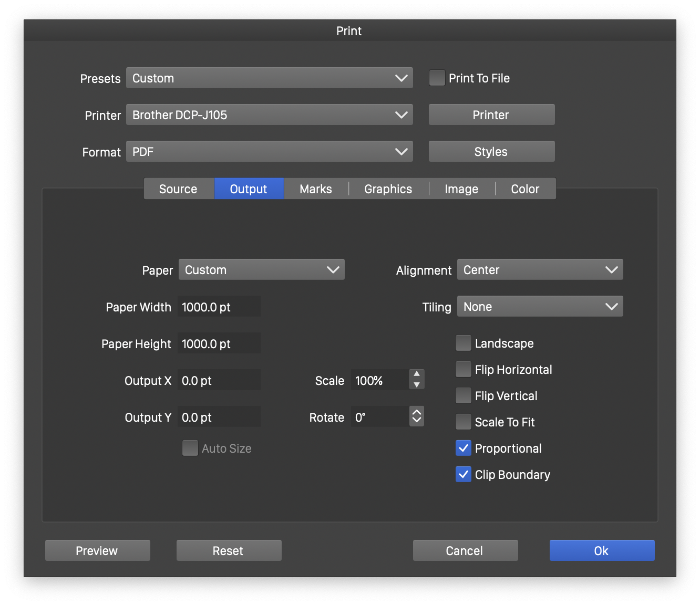Open the Presets dropdown
This screenshot has width=700, height=605.
point(269,78)
